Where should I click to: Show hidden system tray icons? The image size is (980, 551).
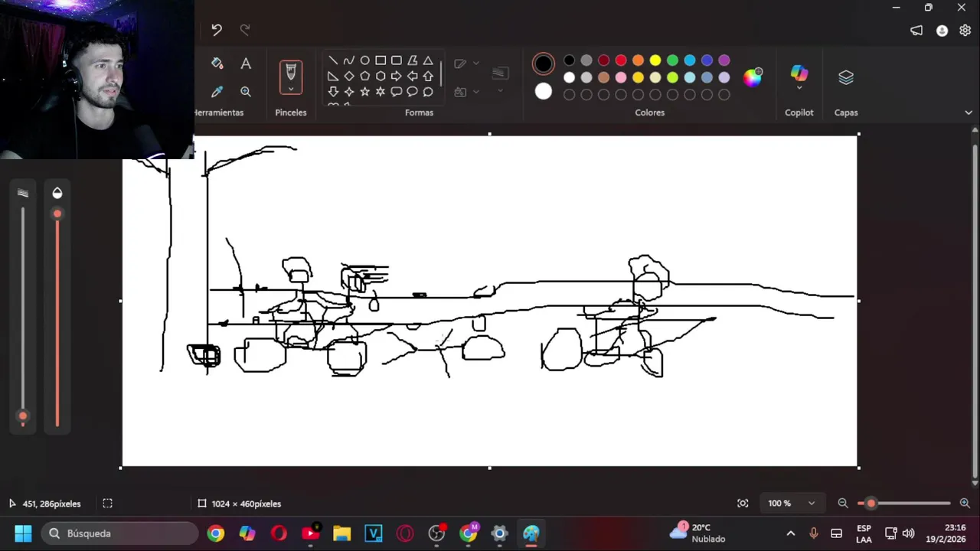[791, 533]
